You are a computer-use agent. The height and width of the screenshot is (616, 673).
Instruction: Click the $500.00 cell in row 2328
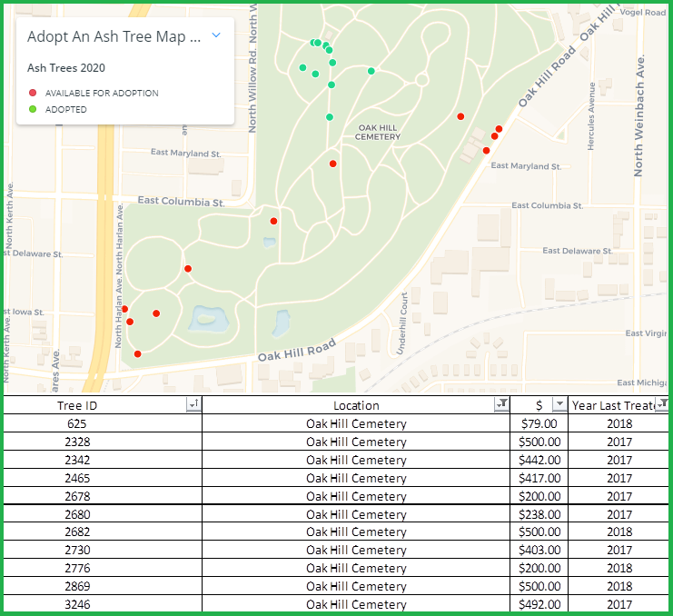pos(539,442)
